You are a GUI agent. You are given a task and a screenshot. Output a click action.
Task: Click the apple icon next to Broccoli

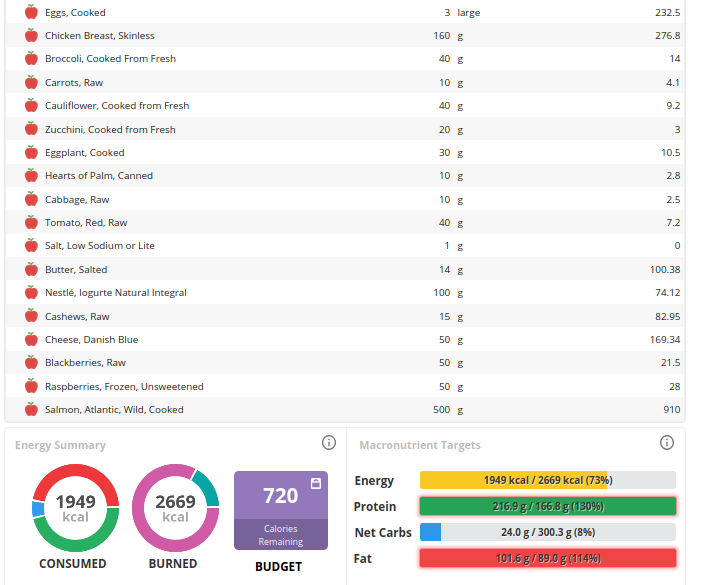31,59
